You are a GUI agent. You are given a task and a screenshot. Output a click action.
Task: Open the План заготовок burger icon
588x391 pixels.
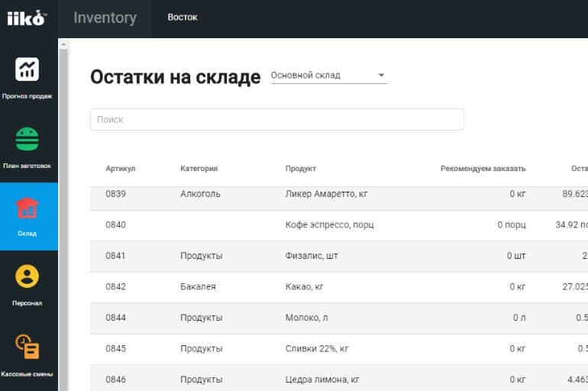(x=27, y=139)
